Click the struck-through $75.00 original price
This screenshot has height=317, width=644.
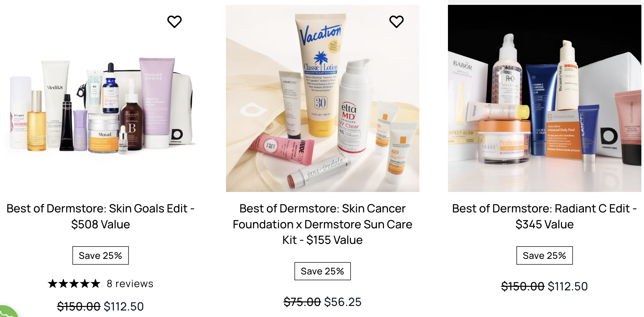tap(302, 302)
